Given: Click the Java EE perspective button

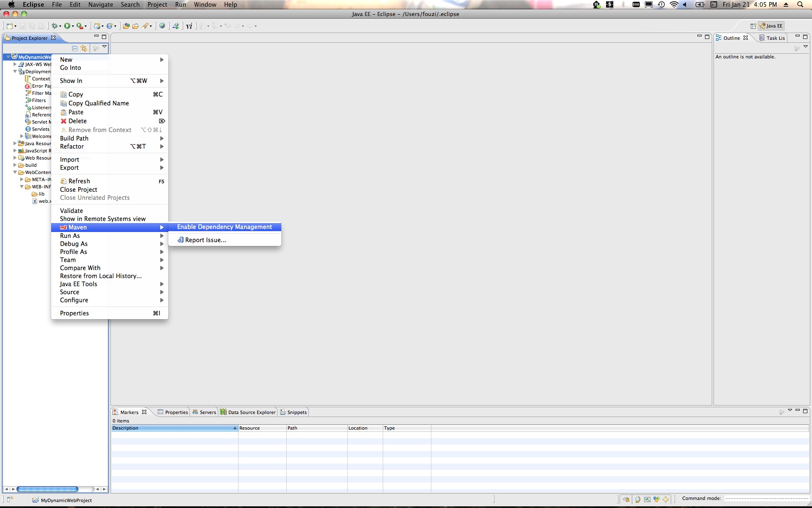Looking at the screenshot, I should pos(771,26).
